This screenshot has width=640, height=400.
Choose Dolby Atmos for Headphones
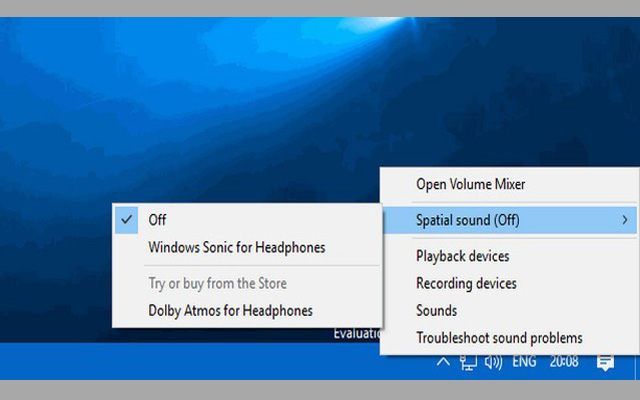tap(230, 311)
